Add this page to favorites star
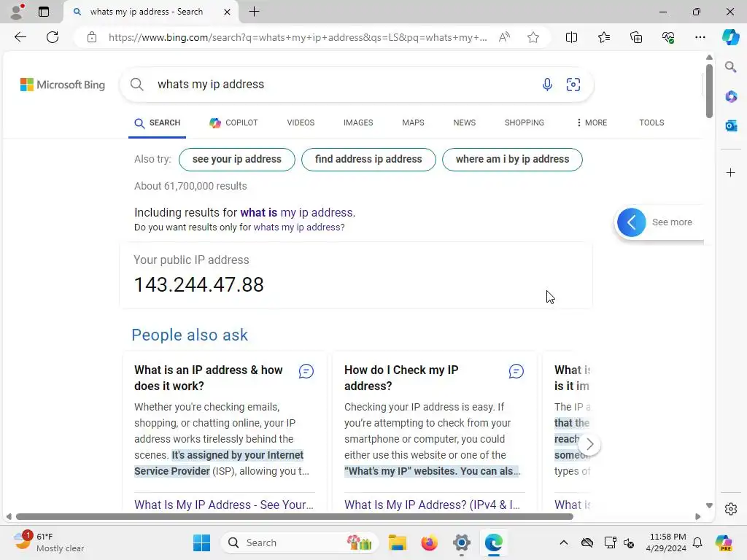Image resolution: width=747 pixels, height=560 pixels. click(x=533, y=37)
